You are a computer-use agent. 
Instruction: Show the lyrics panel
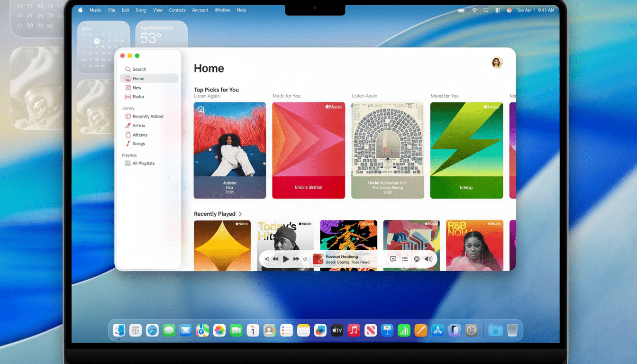(x=393, y=259)
